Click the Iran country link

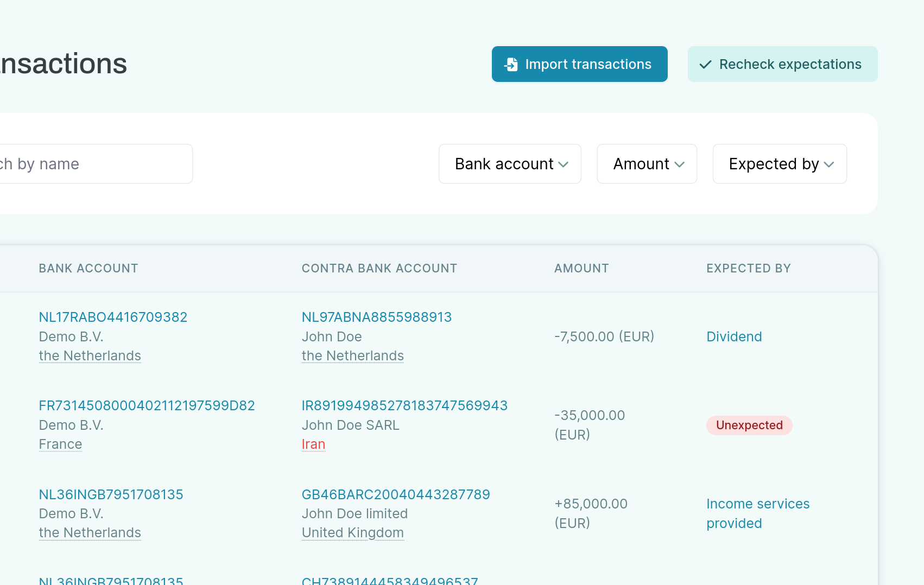pyautogui.click(x=313, y=444)
